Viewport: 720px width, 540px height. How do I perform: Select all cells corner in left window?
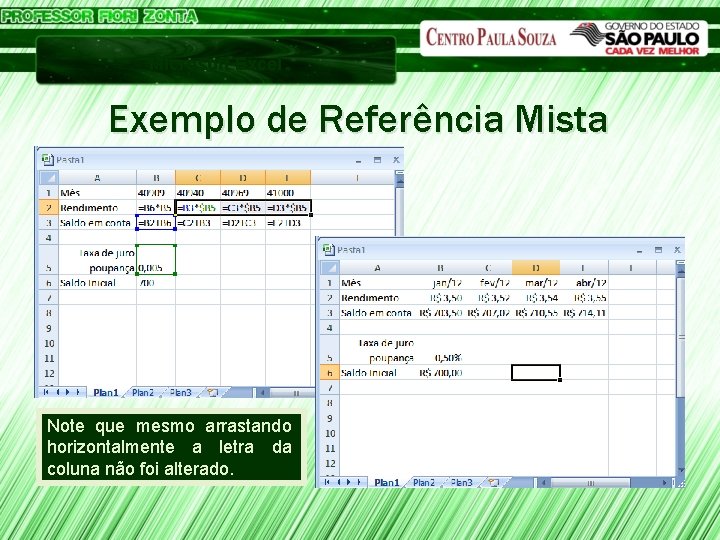[x=49, y=177]
